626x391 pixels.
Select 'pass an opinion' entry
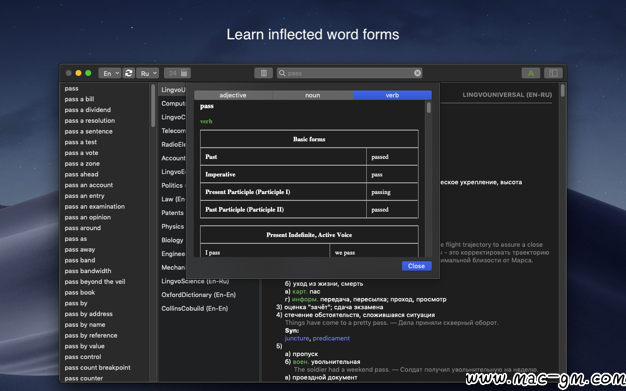(88, 217)
